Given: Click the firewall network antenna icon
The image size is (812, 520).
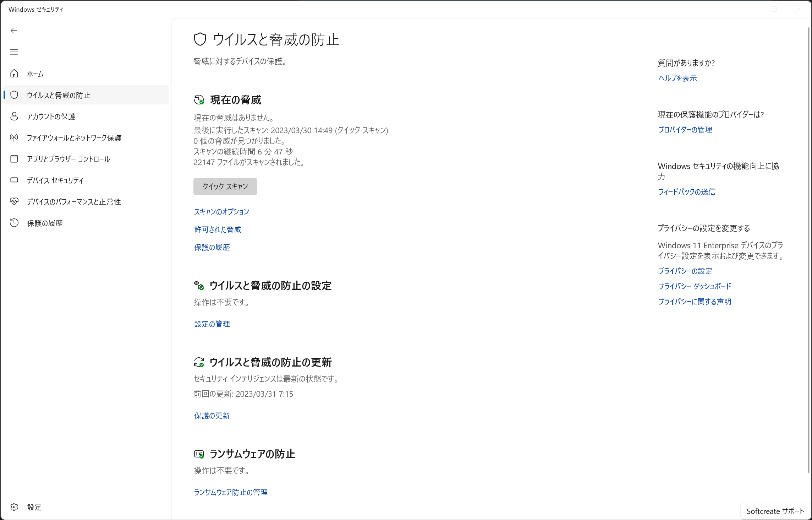Looking at the screenshot, I should click(14, 137).
